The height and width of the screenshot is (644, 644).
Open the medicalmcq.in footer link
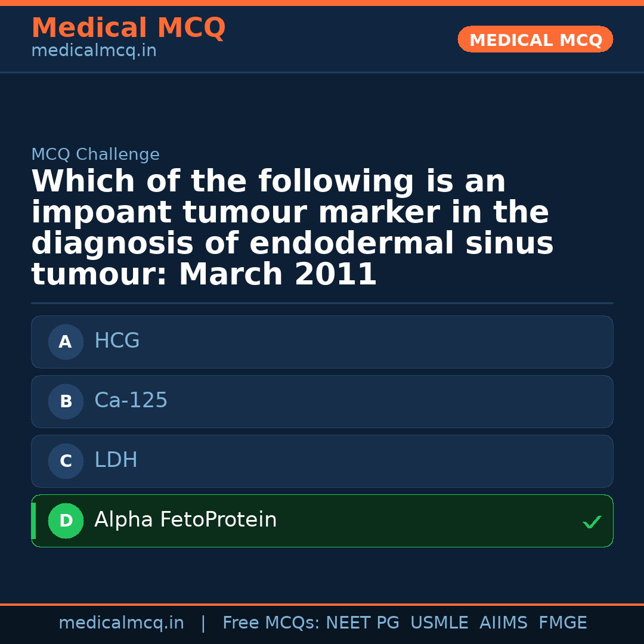coord(121,623)
